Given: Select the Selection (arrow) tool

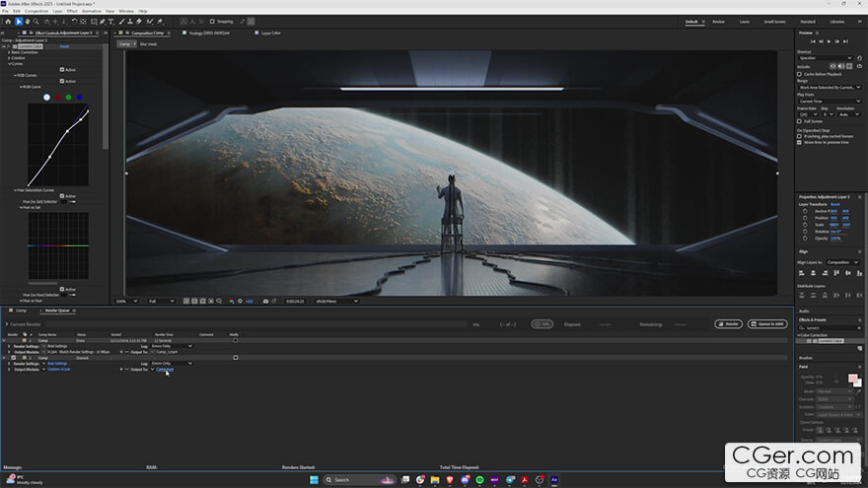Looking at the screenshot, I should (x=19, y=22).
